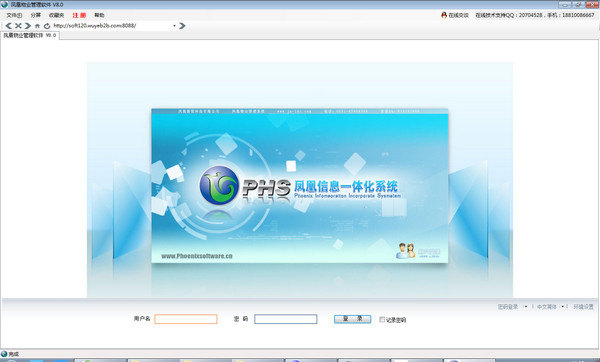This screenshot has width=600, height=362.
Task: Tick the 记录密码 remember password checkbox
Action: tap(382, 319)
